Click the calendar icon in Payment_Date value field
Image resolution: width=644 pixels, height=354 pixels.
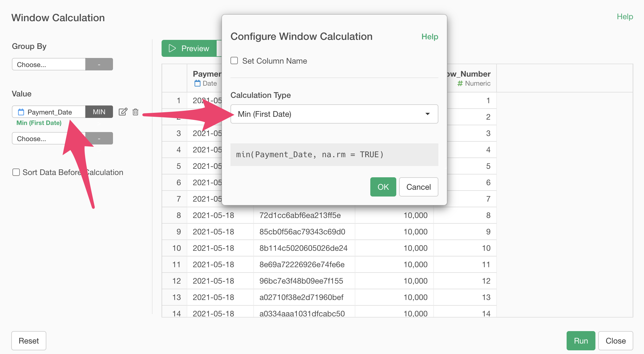point(21,112)
